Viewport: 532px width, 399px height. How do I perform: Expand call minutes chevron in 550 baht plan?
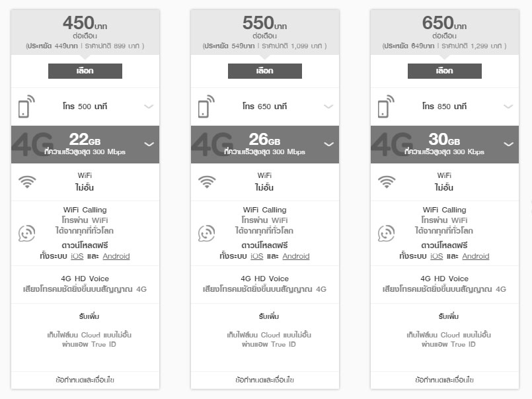[328, 107]
